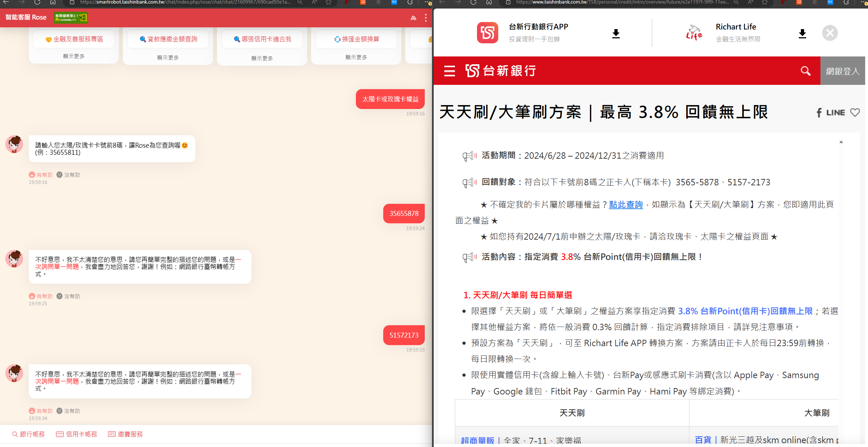Download the 台新行動銀行APP

click(616, 34)
